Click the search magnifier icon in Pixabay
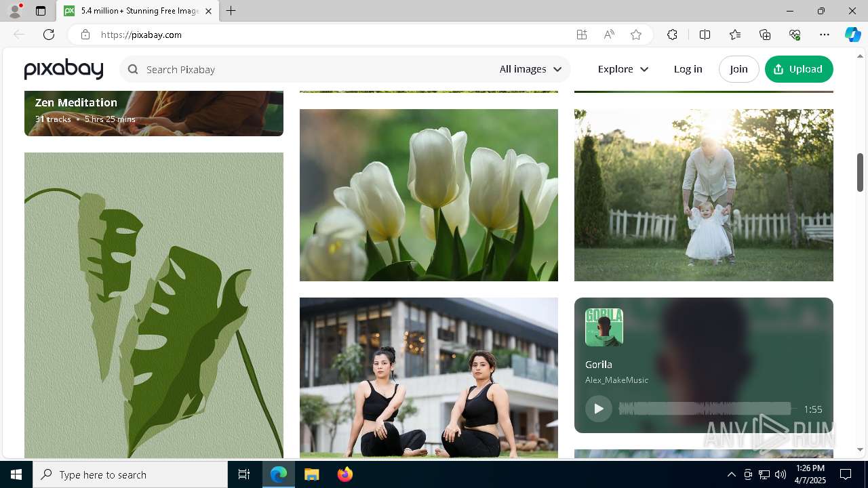 [x=133, y=69]
